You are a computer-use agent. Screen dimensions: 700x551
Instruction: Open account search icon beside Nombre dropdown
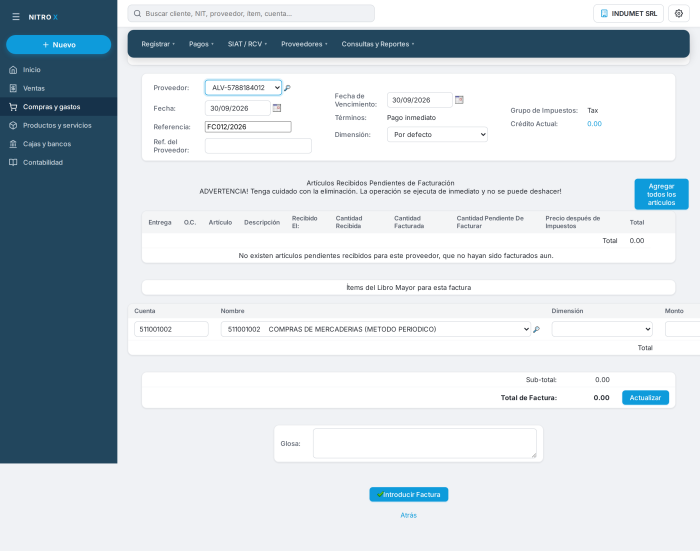tap(537, 330)
